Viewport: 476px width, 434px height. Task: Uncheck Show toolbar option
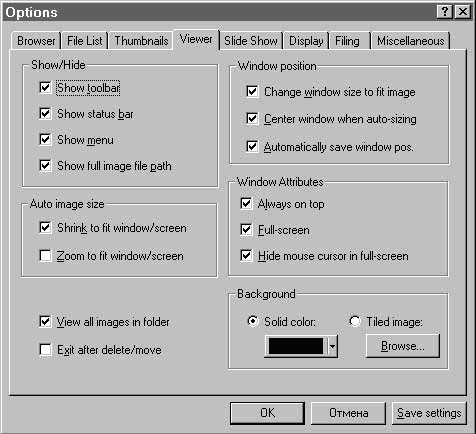tap(45, 88)
